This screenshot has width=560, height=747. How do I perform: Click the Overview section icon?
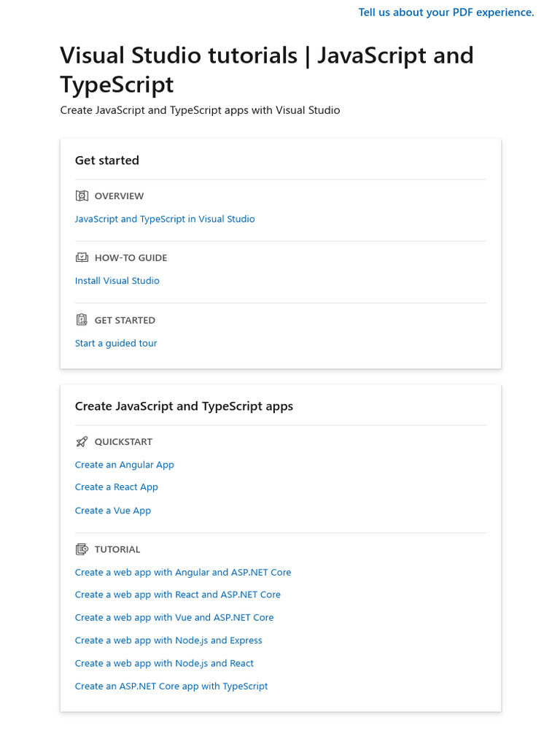coord(82,196)
